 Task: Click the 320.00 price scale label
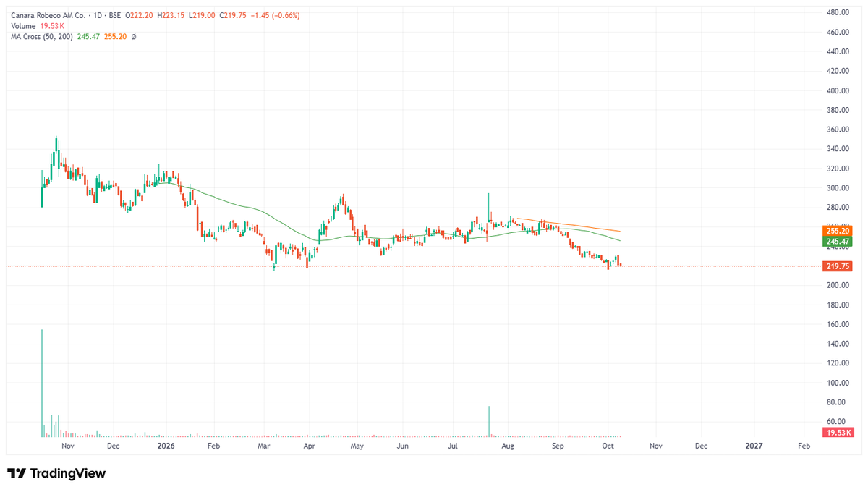(838, 169)
